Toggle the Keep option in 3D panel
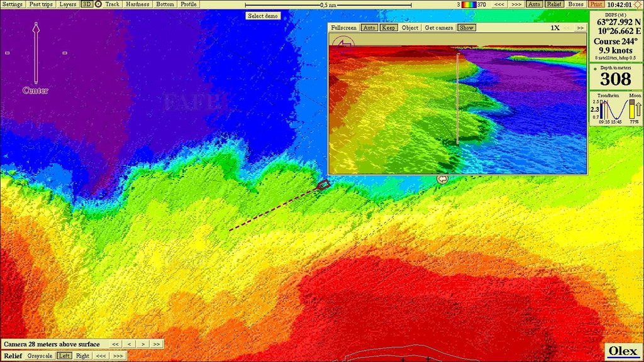644x362 pixels. click(389, 28)
